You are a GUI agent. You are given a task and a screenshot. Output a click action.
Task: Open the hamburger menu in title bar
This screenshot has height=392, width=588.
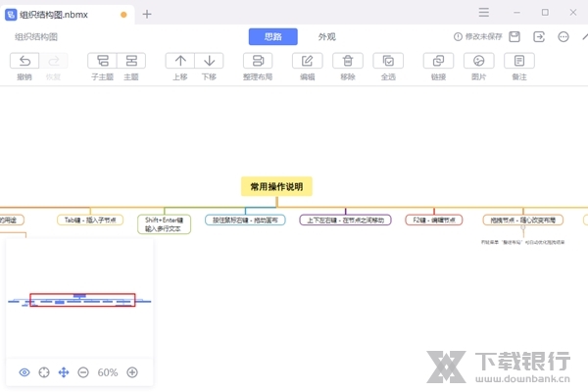[484, 13]
